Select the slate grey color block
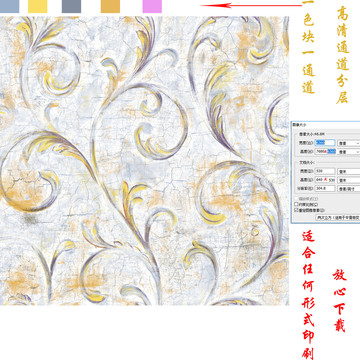Image resolution: width=360 pixels, height=360 pixels. pos(71,6)
